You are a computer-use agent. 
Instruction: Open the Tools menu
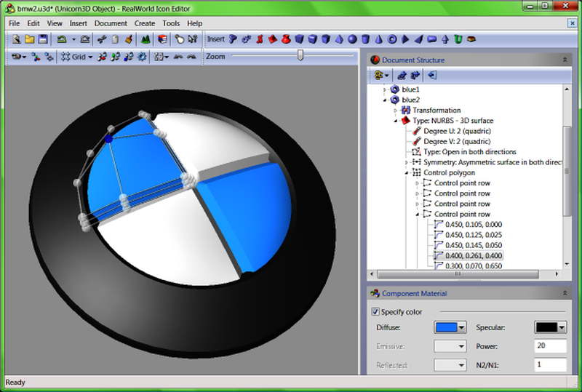pos(171,23)
